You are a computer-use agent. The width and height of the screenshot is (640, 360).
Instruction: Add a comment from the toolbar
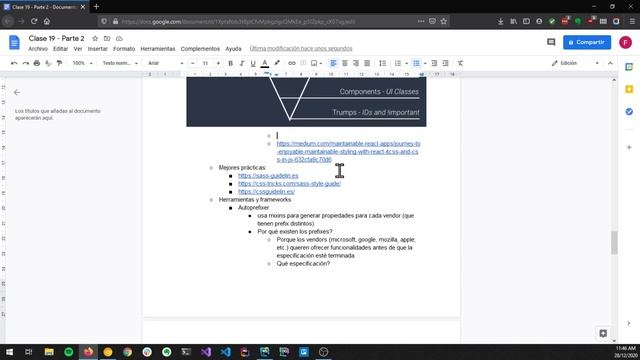coord(303,63)
